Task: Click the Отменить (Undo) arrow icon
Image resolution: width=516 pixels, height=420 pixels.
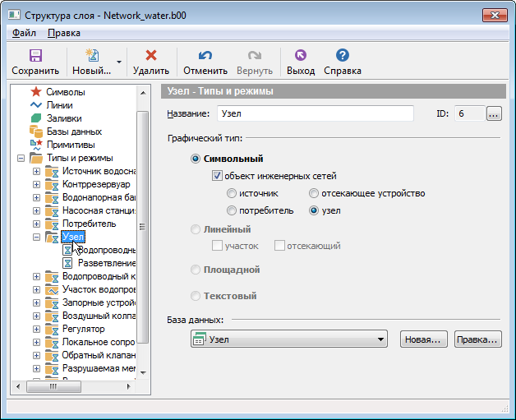Action: coord(205,56)
